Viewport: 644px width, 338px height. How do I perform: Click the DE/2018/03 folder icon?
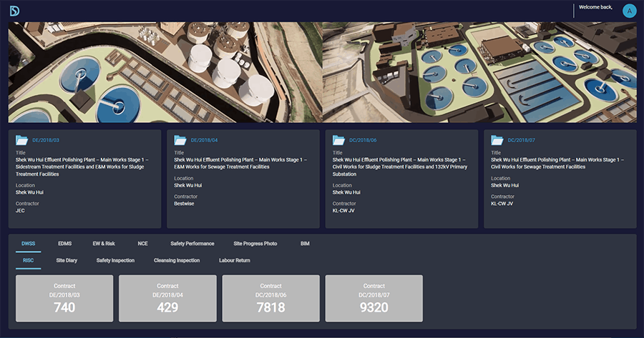(x=21, y=140)
